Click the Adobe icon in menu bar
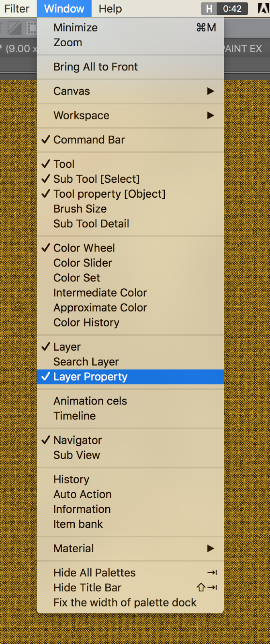270x644 pixels. (264, 8)
